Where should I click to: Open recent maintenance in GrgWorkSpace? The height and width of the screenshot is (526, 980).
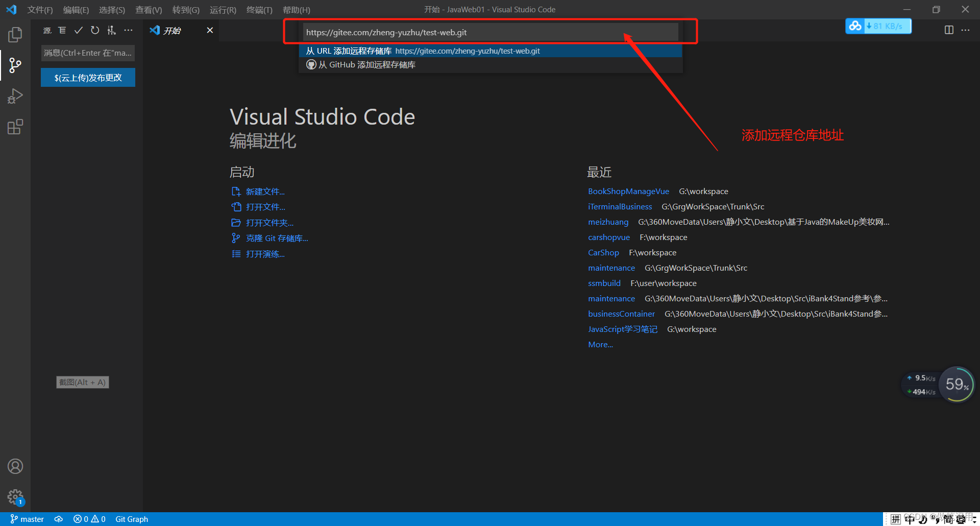pyautogui.click(x=611, y=268)
